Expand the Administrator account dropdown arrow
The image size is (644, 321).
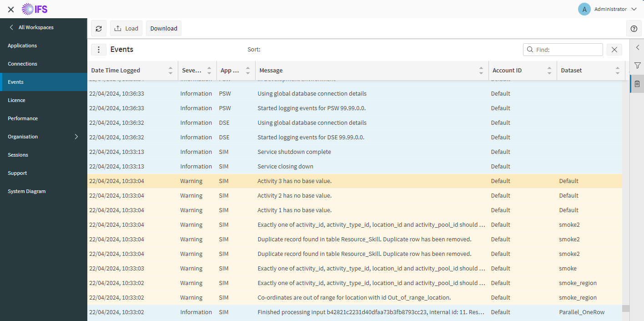click(634, 9)
